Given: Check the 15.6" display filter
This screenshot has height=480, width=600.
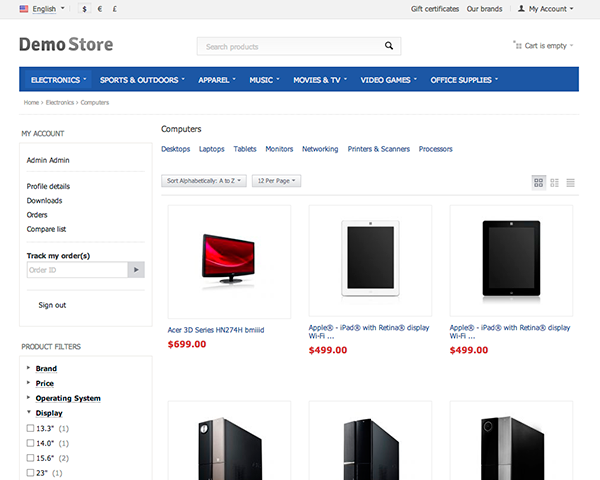Looking at the screenshot, I should click(30, 458).
